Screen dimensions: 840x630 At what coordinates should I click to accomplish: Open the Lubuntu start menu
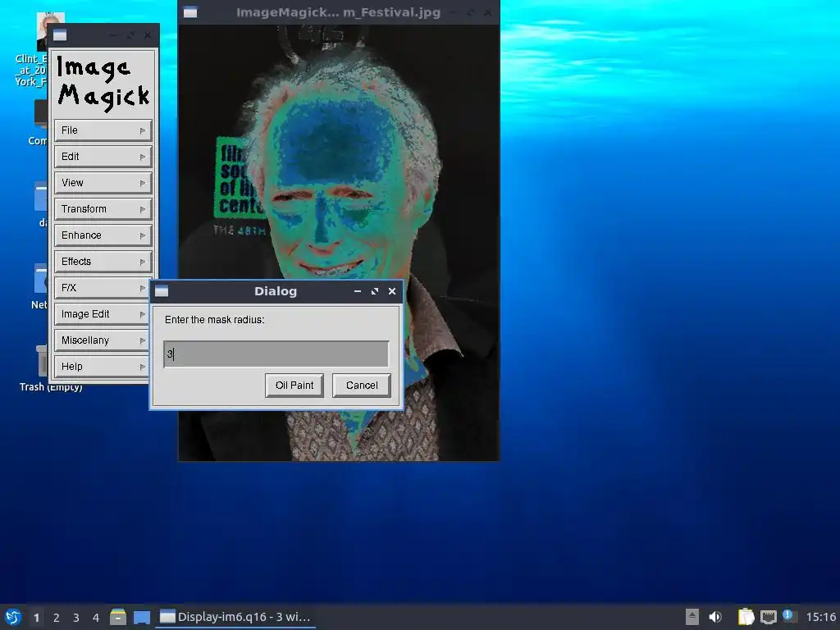(x=13, y=617)
